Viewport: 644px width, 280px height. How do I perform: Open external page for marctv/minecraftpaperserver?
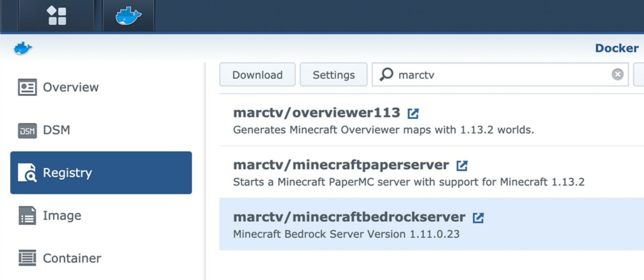462,165
